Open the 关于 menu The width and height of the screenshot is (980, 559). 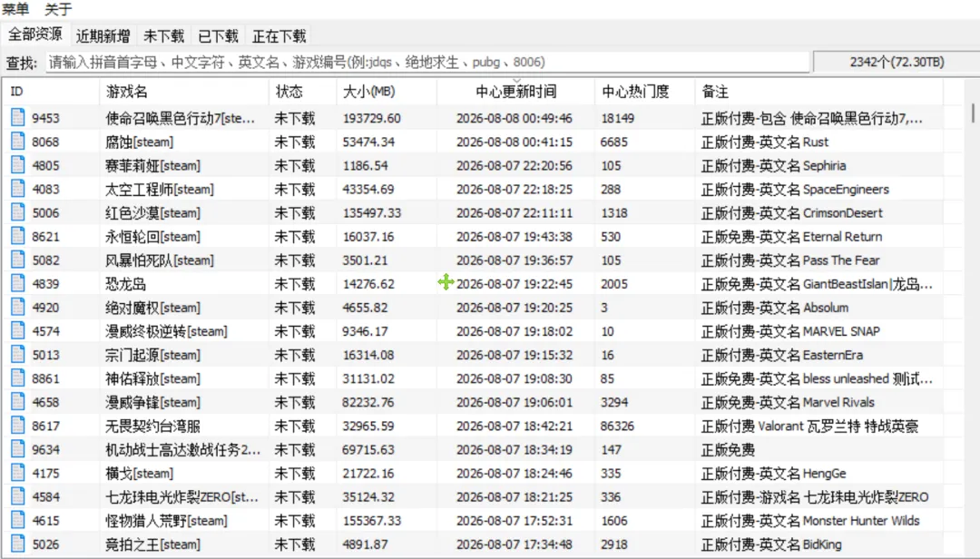[58, 9]
